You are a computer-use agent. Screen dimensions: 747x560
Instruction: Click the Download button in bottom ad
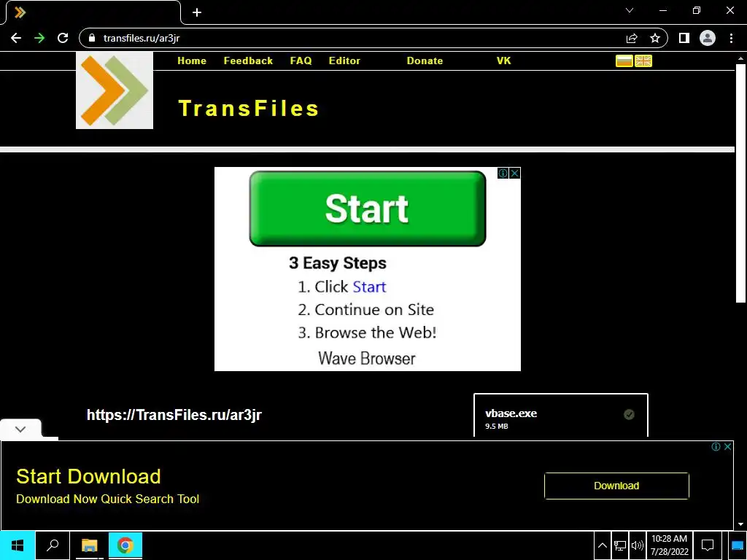(x=616, y=486)
